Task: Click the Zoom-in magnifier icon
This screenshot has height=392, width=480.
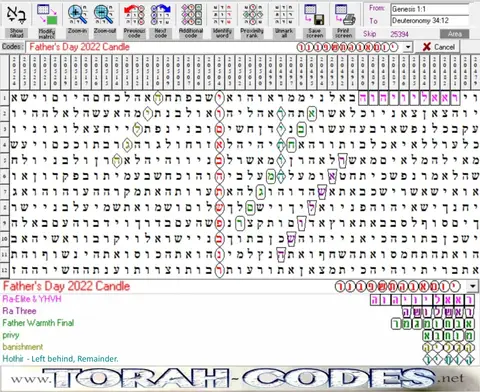Action: pyautogui.click(x=77, y=15)
